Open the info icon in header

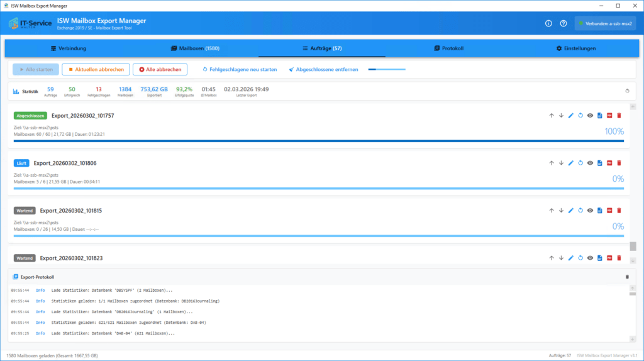(548, 23)
